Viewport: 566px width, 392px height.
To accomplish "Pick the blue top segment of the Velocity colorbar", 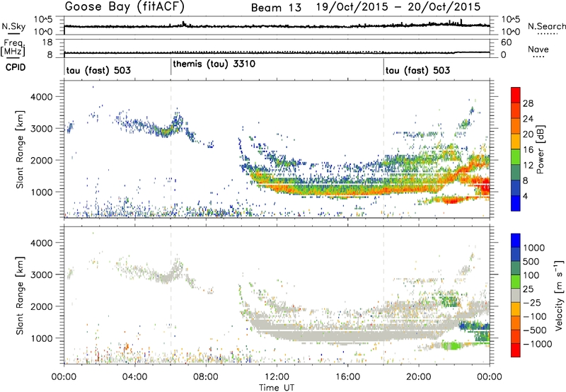I will (516, 241).
